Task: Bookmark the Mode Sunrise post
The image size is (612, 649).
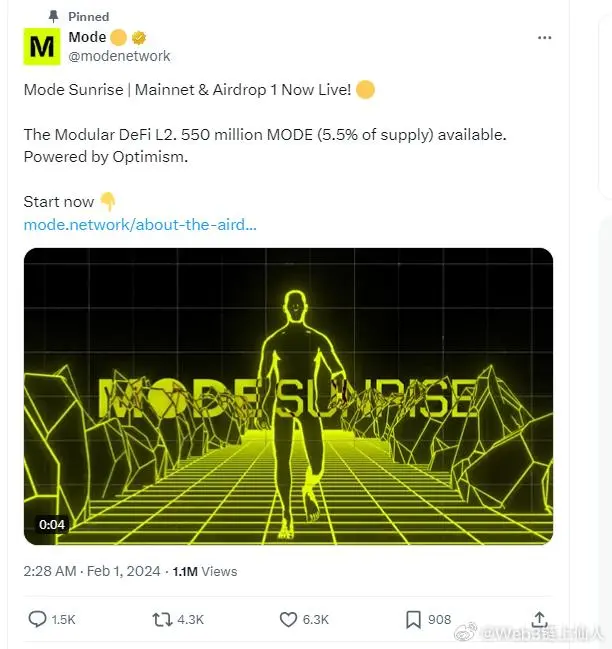Action: click(x=413, y=620)
